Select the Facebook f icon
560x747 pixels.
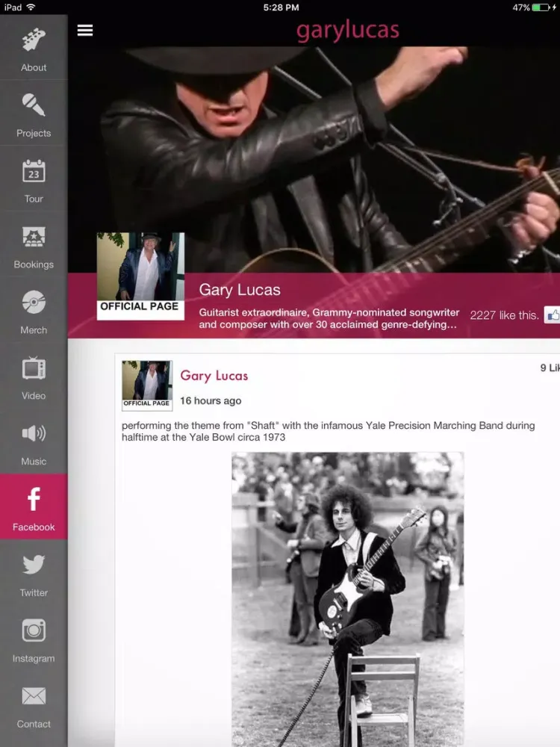34,499
